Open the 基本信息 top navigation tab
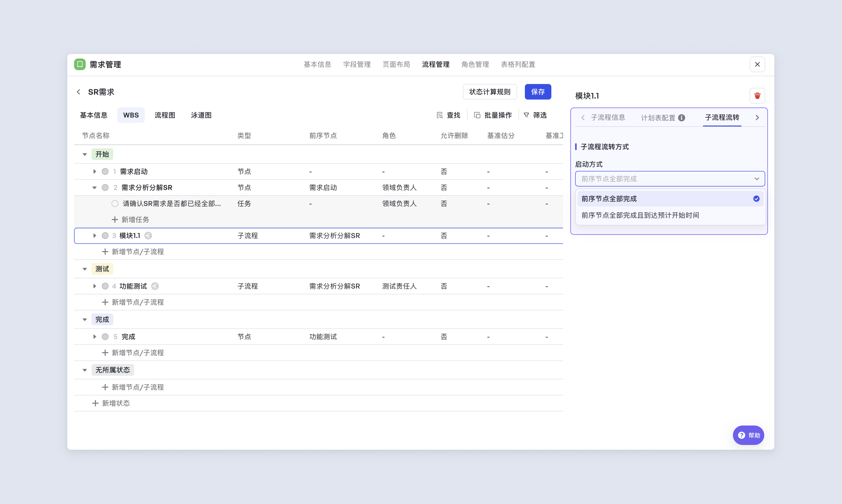Viewport: 842px width, 504px height. pyautogui.click(x=317, y=65)
